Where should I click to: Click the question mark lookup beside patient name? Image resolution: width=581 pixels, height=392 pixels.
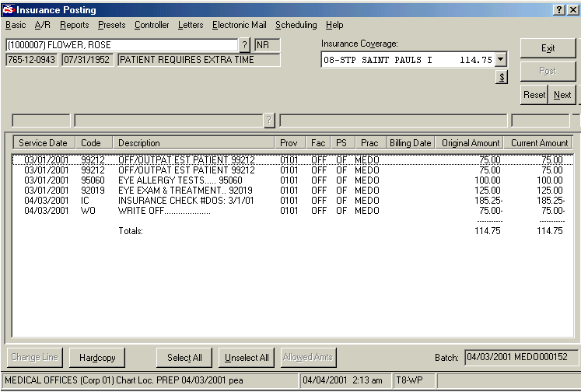244,45
